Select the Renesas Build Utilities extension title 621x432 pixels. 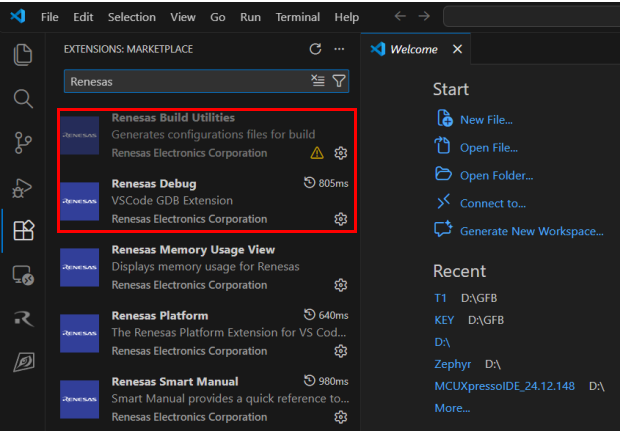pyautogui.click(x=173, y=118)
